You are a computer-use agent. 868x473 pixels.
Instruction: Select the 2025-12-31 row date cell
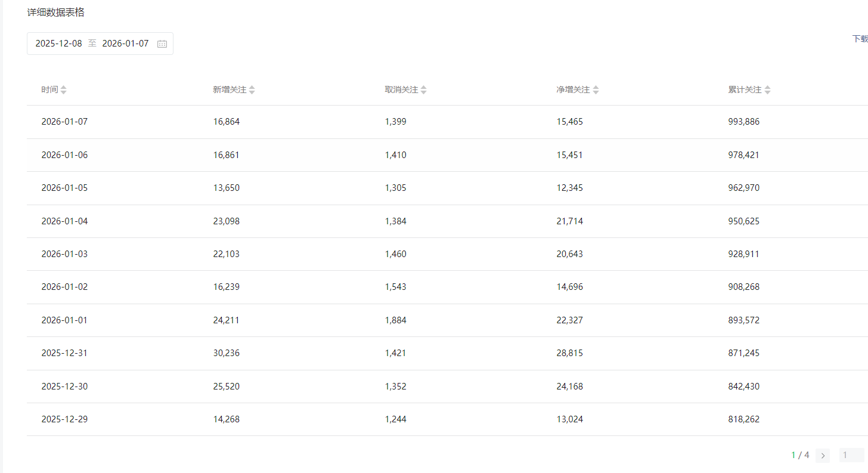point(64,353)
